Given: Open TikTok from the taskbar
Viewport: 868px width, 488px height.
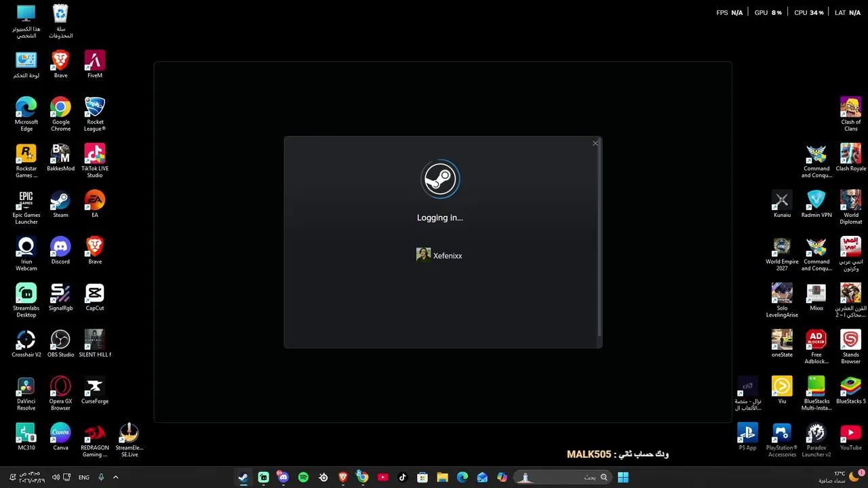Looking at the screenshot, I should [402, 477].
